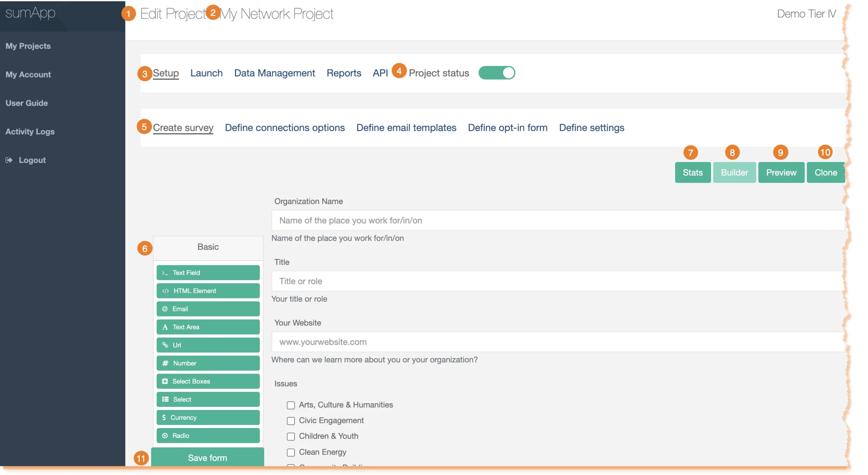Click the Your Website label
Screen dimensions: 868x475
(x=298, y=323)
